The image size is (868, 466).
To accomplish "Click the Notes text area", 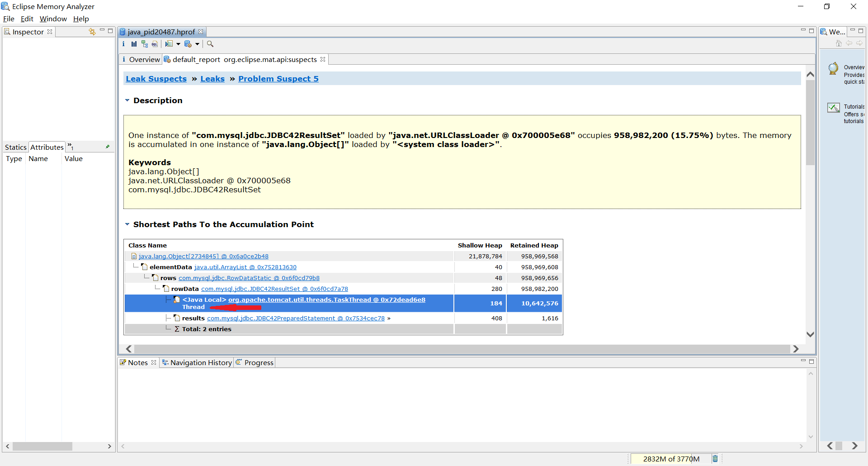I will pyautogui.click(x=462, y=405).
